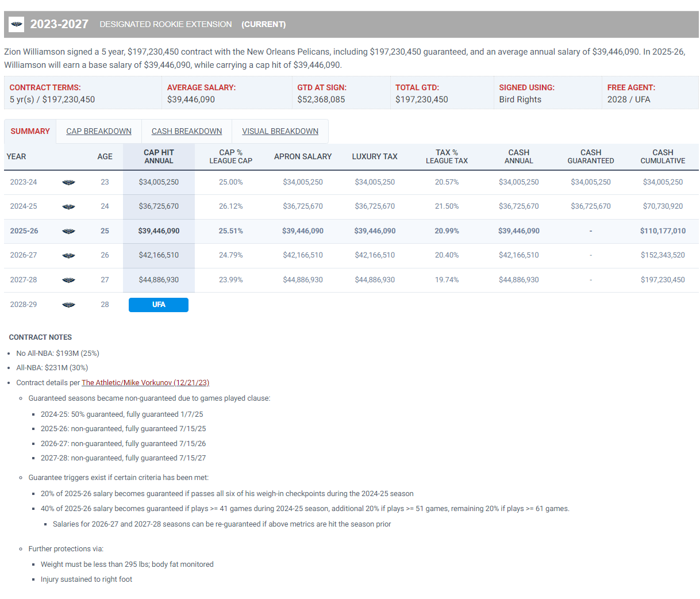
Task: Click the $34,005,250 cap hit value
Action: coord(159,182)
